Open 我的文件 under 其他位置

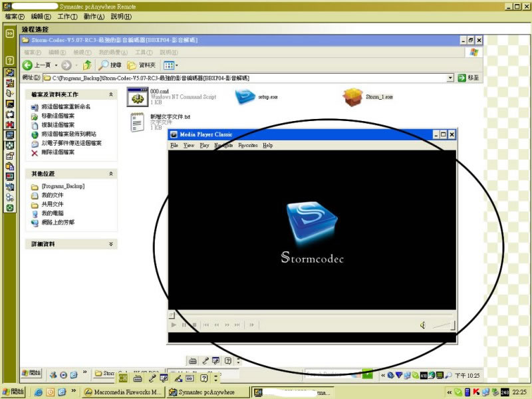point(53,195)
